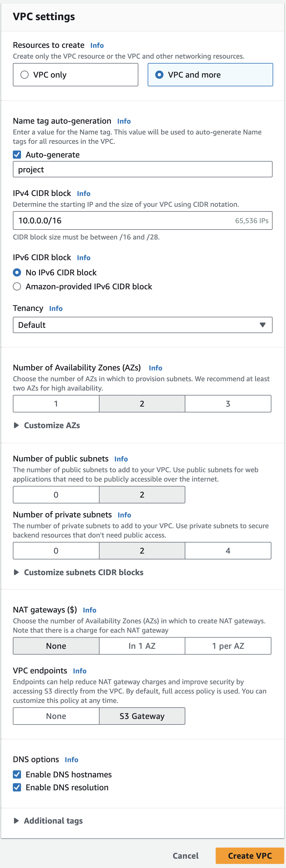Image resolution: width=286 pixels, height=868 pixels.
Task: Set NAT gateways to 1 per AZ
Action: 228,646
